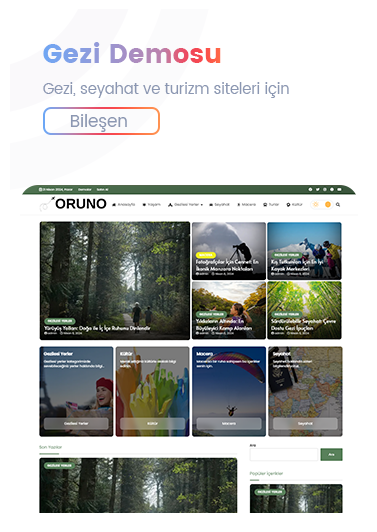Click the Bileşen gradient-outlined button

[x=101, y=121]
